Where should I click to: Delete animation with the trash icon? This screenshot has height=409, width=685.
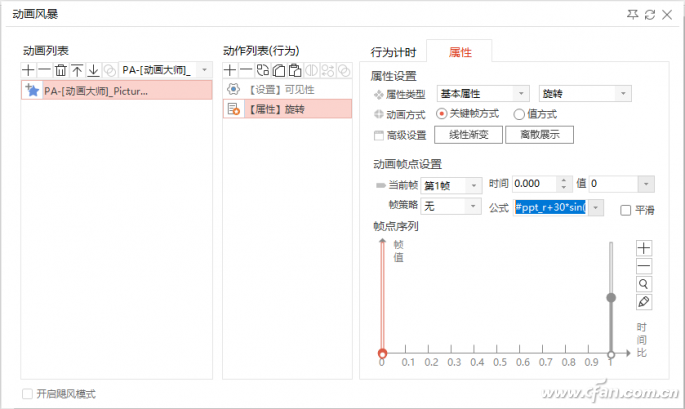61,70
